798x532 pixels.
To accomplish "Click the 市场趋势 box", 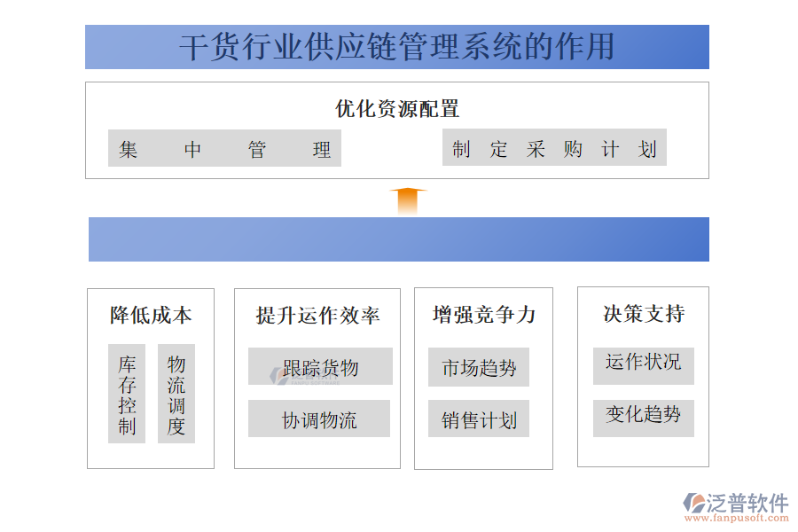I will click(479, 367).
